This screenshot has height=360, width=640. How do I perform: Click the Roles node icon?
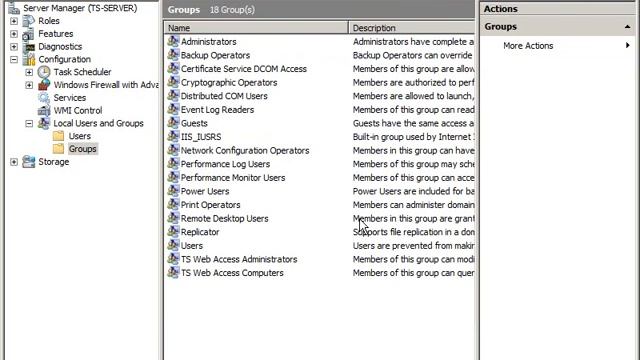pos(29,21)
